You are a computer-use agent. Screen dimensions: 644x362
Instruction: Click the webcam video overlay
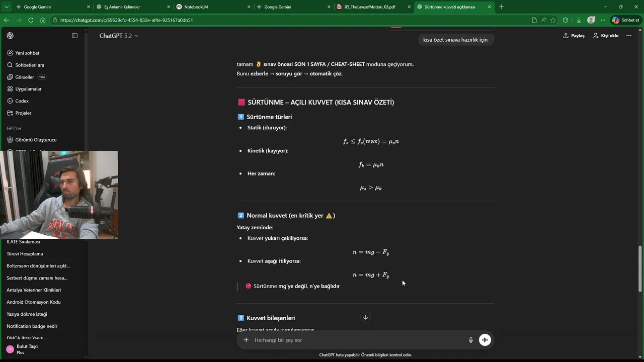point(59,195)
